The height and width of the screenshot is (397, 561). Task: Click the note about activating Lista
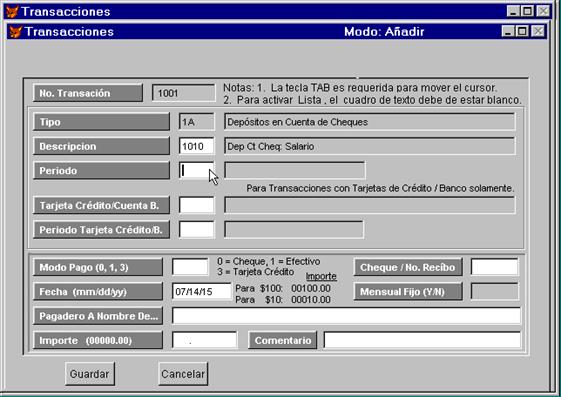pyautogui.click(x=372, y=100)
